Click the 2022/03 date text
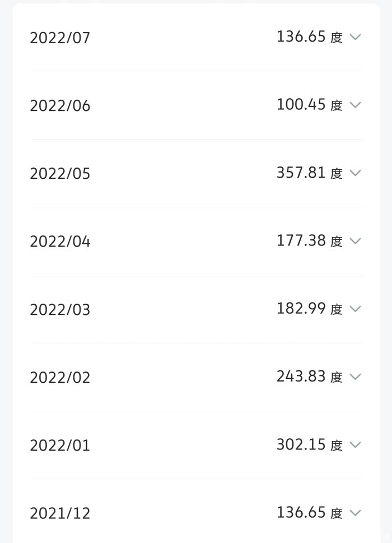The width and height of the screenshot is (392, 543). point(60,310)
